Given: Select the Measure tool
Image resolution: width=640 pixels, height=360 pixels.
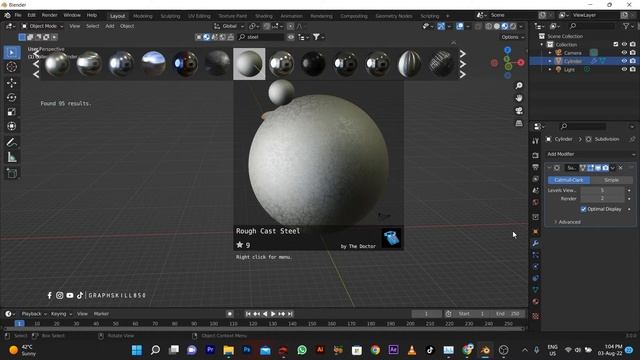Looking at the screenshot, I should click(x=11, y=157).
